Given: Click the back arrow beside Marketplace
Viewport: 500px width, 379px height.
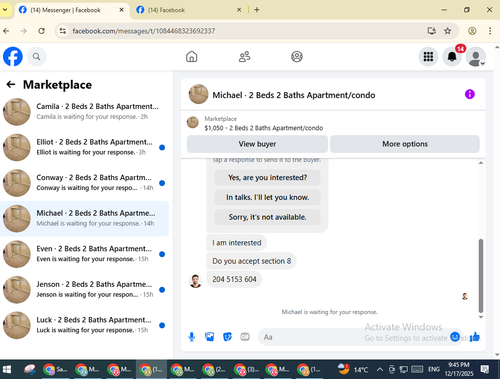Looking at the screenshot, I should point(11,85).
